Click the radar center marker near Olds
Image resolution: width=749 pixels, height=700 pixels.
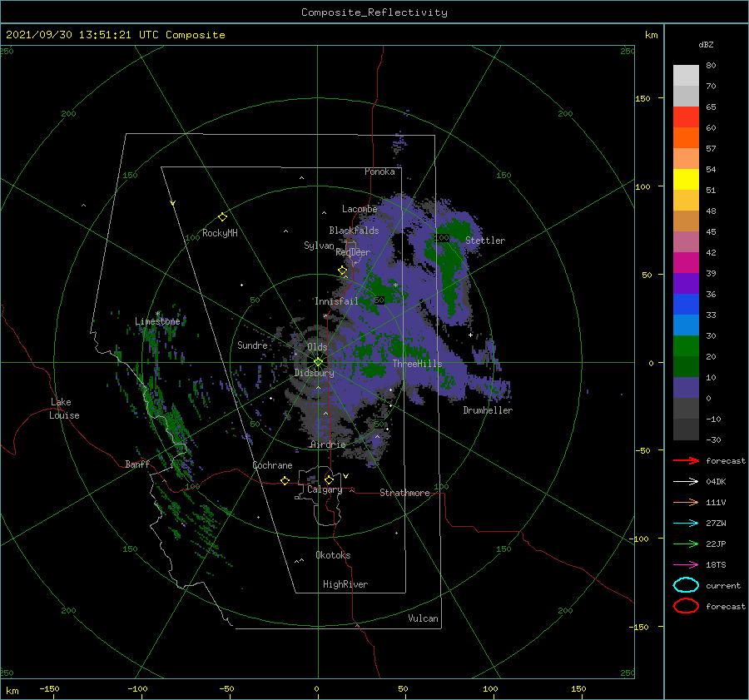(x=318, y=362)
